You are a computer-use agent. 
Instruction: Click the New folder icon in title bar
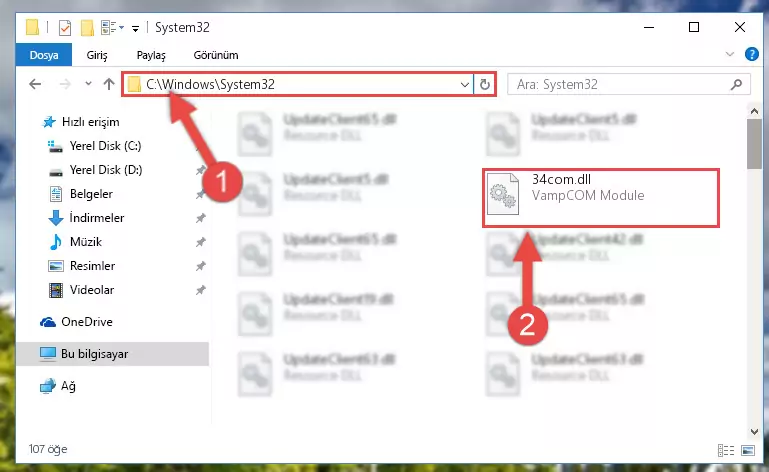pos(87,28)
